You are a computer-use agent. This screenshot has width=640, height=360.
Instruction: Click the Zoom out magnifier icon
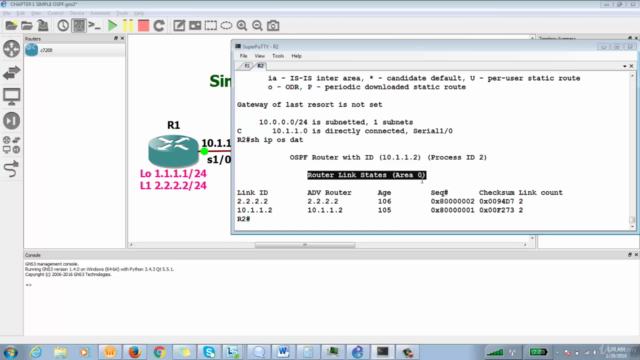pos(257,26)
